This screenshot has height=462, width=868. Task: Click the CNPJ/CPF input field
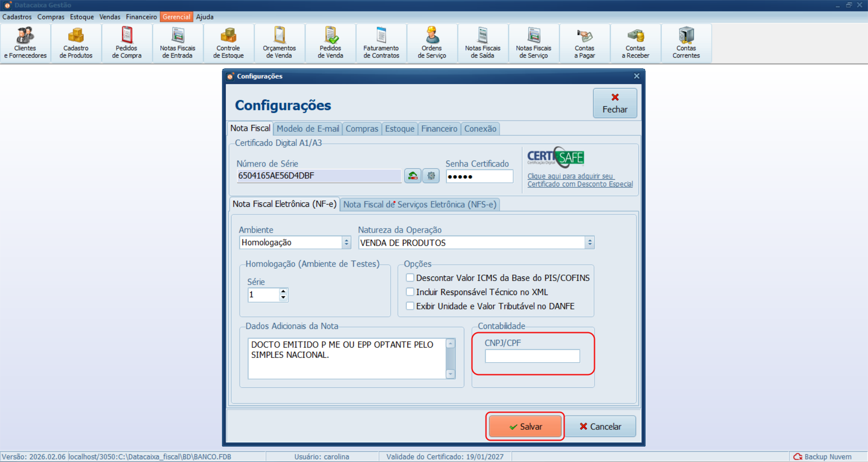coord(533,356)
